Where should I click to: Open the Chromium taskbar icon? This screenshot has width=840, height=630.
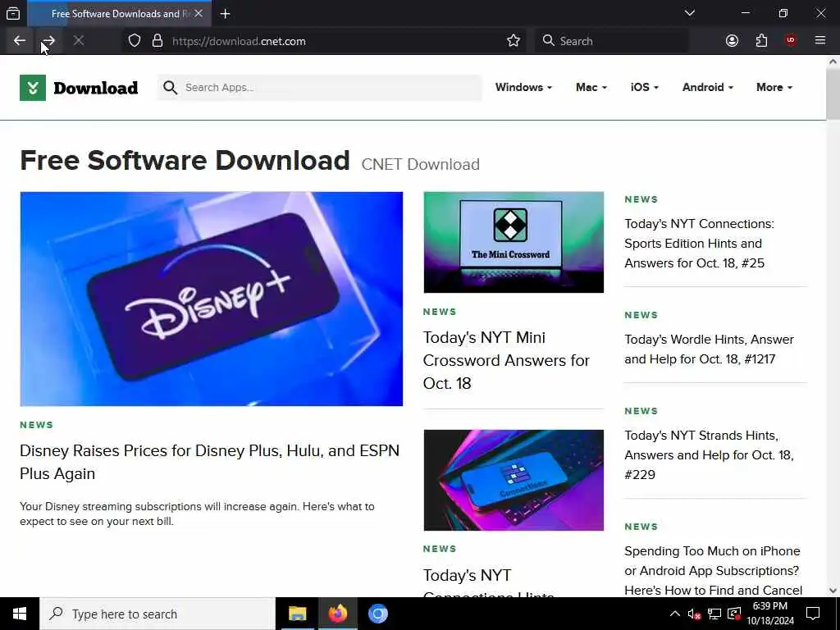click(x=377, y=614)
